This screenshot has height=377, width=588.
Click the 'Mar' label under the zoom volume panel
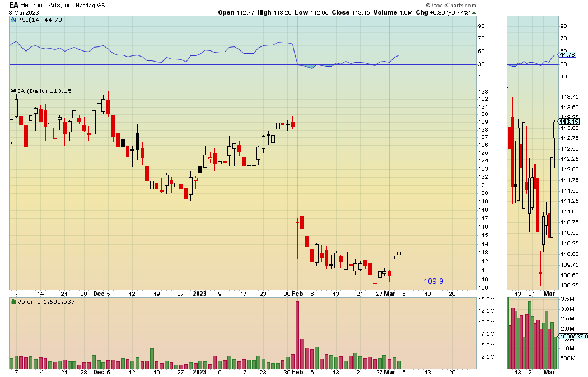pyautogui.click(x=549, y=372)
